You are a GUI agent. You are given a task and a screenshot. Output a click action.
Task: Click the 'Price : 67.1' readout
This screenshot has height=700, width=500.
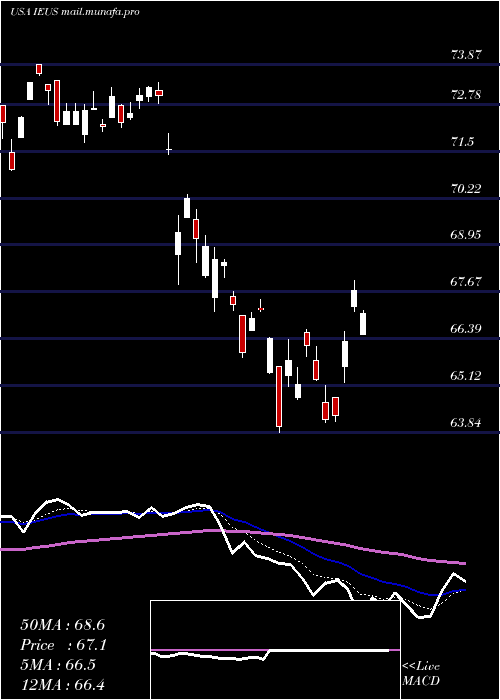tap(63, 645)
